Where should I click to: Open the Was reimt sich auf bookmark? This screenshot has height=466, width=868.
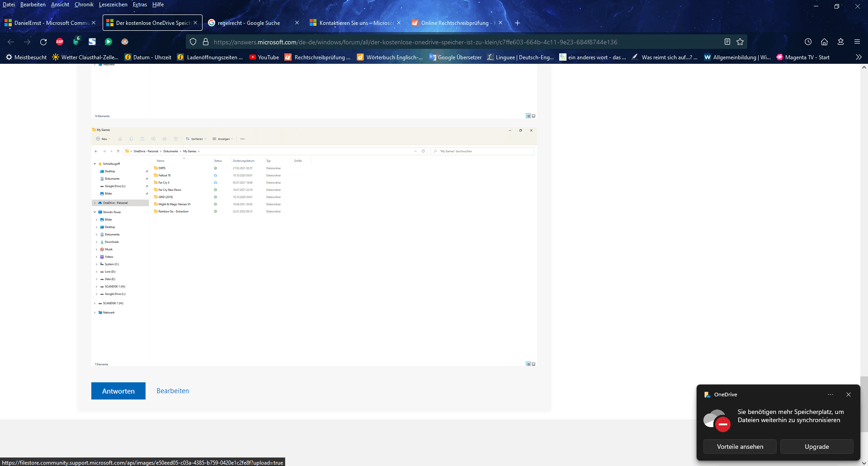point(665,57)
